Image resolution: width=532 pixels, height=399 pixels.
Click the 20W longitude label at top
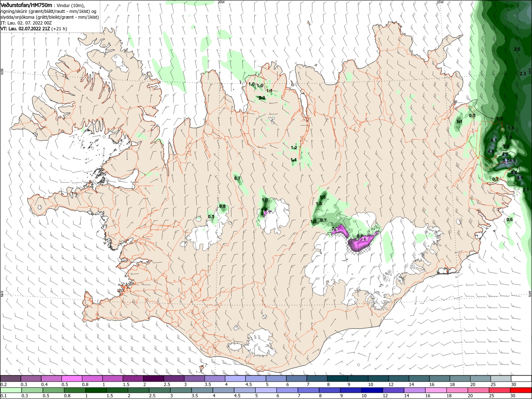221,2
